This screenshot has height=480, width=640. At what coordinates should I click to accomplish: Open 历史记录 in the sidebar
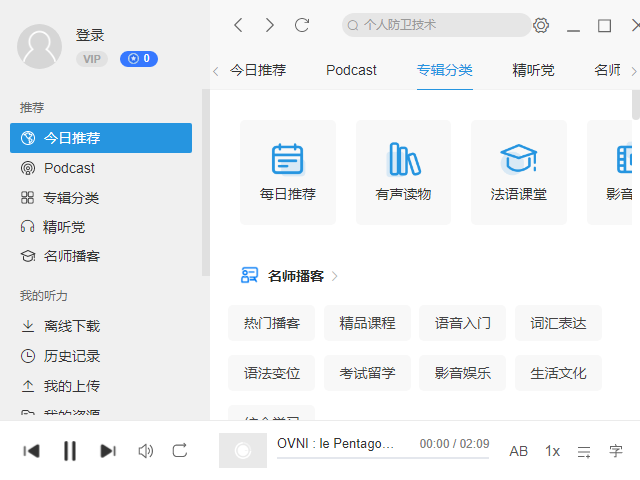click(x=101, y=356)
